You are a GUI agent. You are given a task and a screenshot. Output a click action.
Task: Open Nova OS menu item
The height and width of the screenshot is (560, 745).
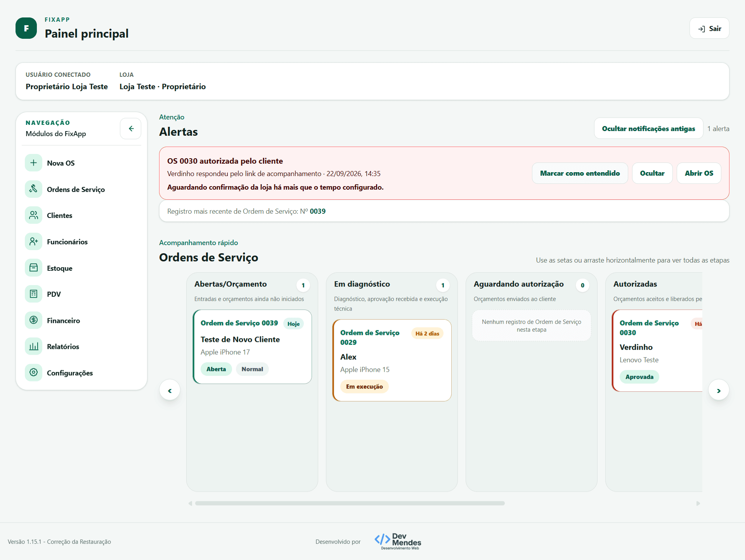(81, 163)
